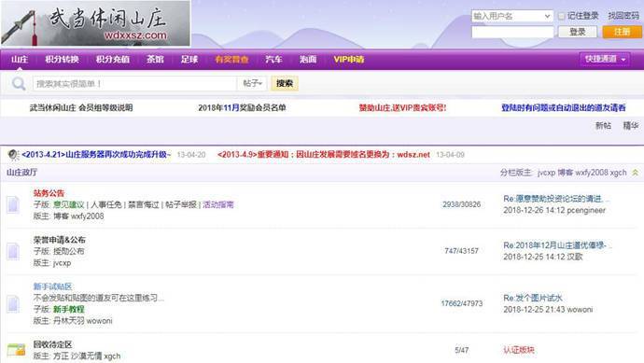View moderator 沙漠无情 profile
644x363 pixels.
pyautogui.click(x=86, y=356)
